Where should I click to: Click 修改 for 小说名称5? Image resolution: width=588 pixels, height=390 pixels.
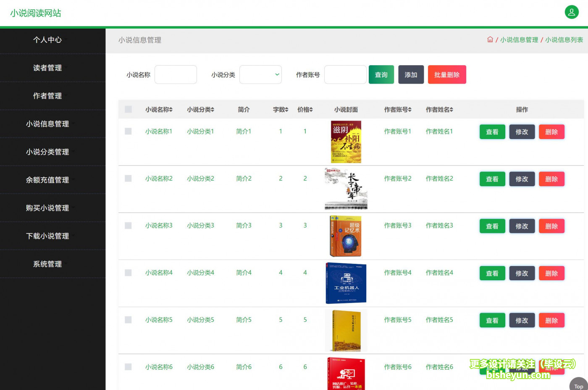click(522, 320)
